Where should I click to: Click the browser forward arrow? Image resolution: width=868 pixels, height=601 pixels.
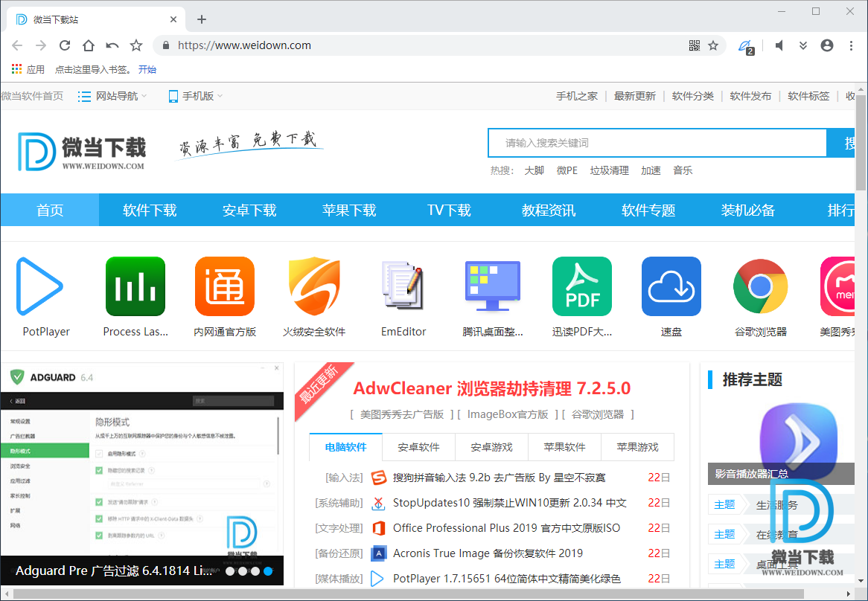click(41, 45)
